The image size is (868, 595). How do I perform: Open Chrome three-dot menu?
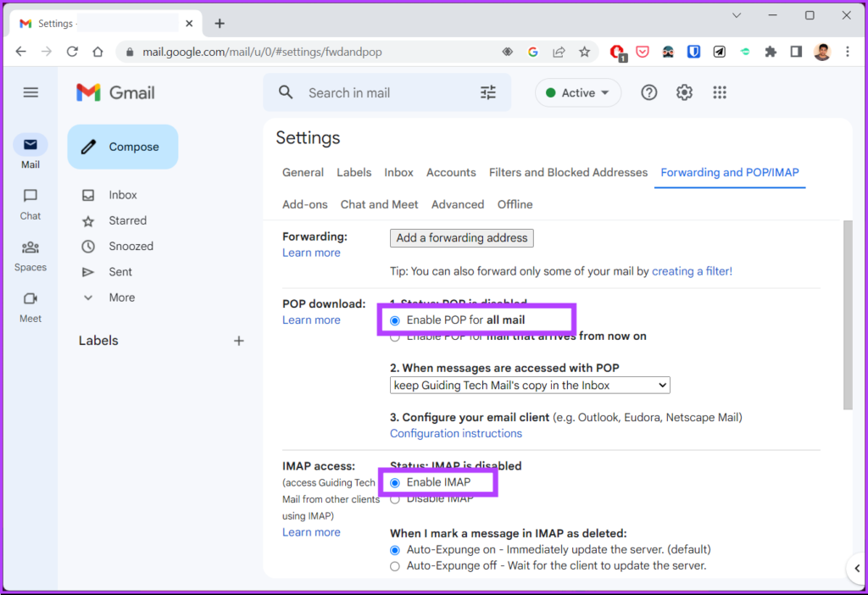click(848, 52)
